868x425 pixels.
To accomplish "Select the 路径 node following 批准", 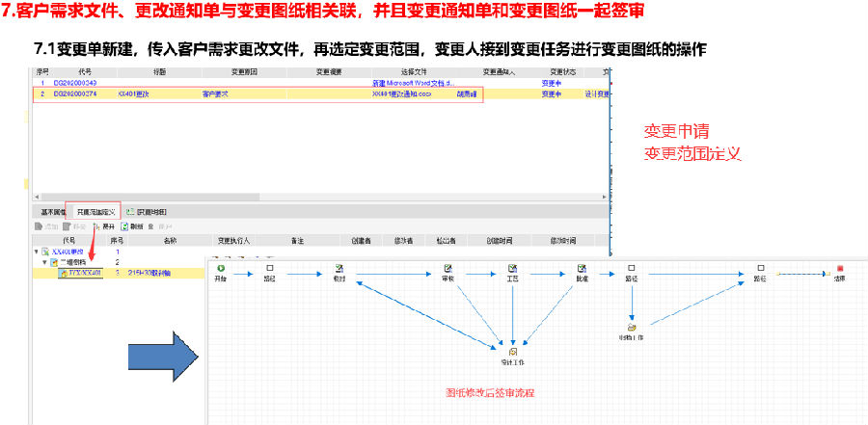I will click(x=631, y=268).
